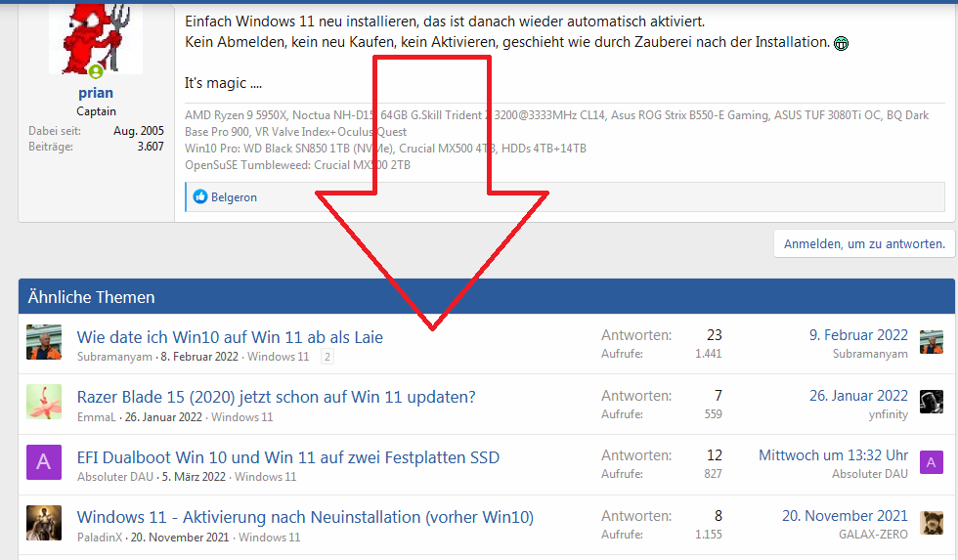The image size is (958, 560).
Task: Open the '8. Februar 2022' date link under the first thread
Action: [x=199, y=357]
